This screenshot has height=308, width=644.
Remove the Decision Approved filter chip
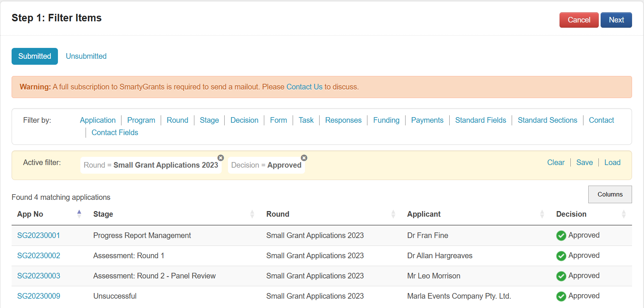click(x=304, y=158)
